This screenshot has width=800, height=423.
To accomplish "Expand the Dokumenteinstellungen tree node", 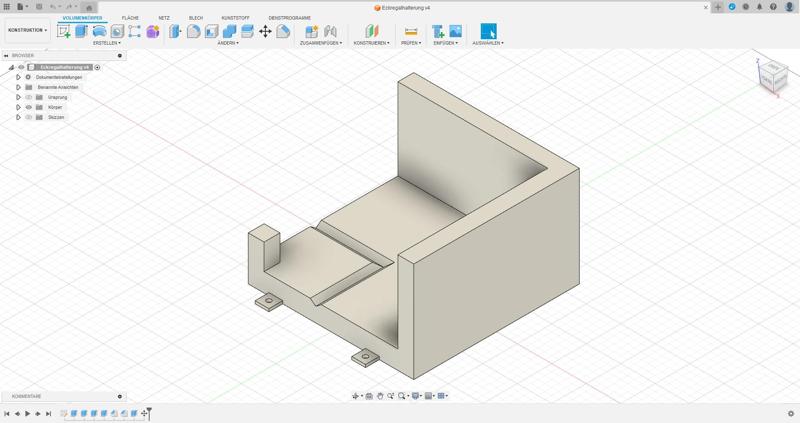I will (18, 77).
